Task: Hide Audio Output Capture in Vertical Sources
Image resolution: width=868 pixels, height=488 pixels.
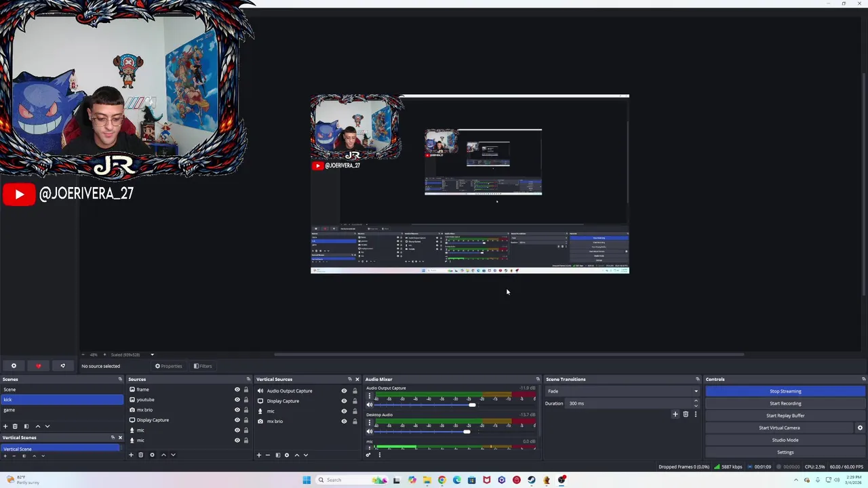Action: [344, 391]
